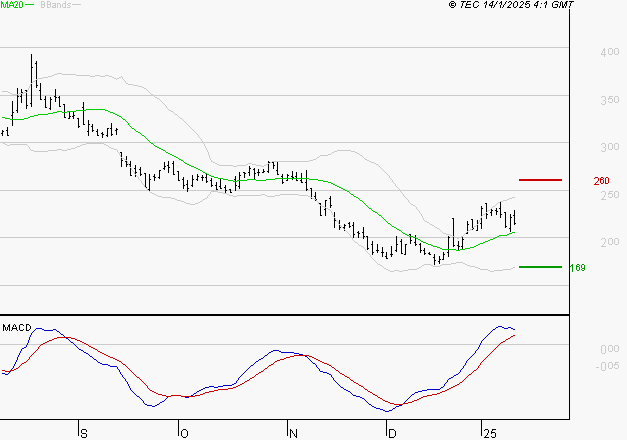Image resolution: width=627 pixels, height=440 pixels.
Task: Click the BBands legend label
Action: pyautogui.click(x=56, y=5)
